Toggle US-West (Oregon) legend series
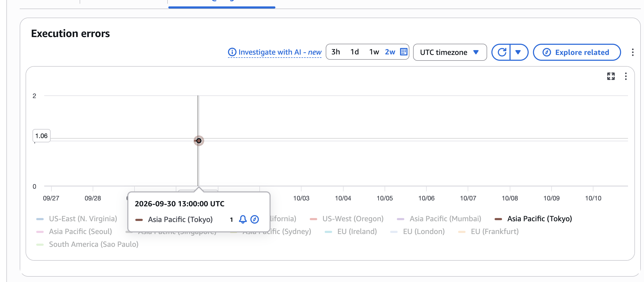This screenshot has height=282, width=644. (347, 219)
